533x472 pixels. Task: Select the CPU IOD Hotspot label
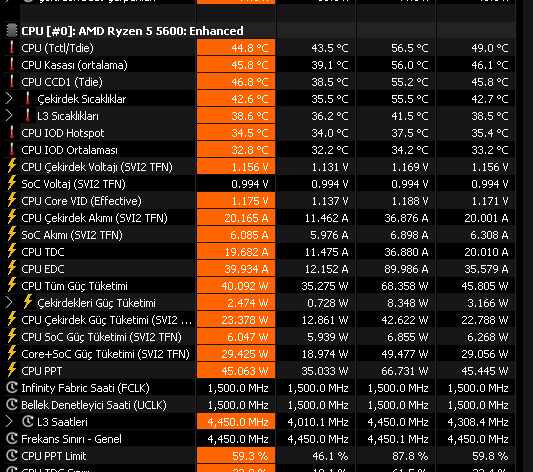coord(63,133)
